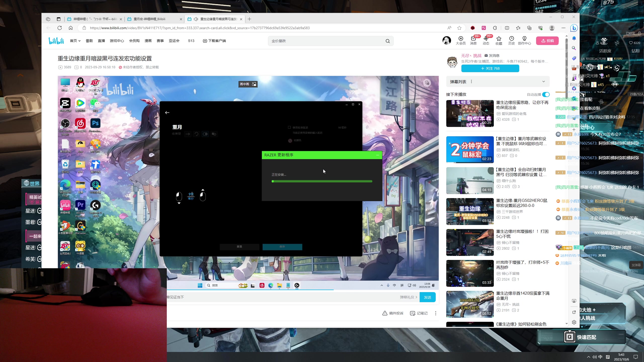Click the 快速匹配 button in background game

pyautogui.click(x=582, y=337)
